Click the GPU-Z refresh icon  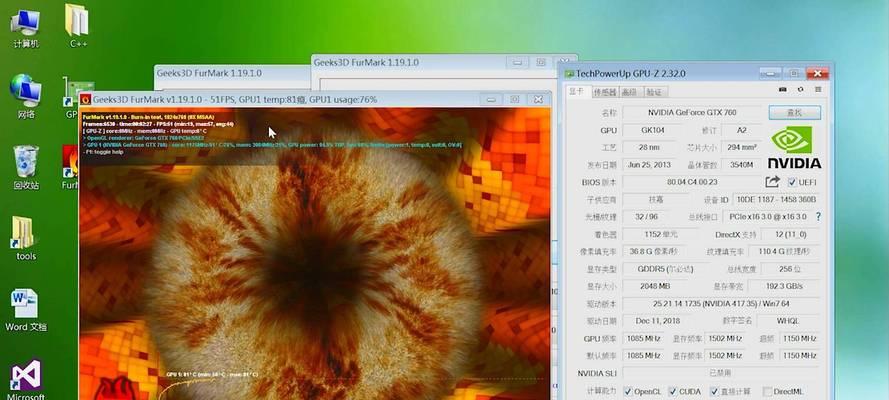pyautogui.click(x=800, y=90)
